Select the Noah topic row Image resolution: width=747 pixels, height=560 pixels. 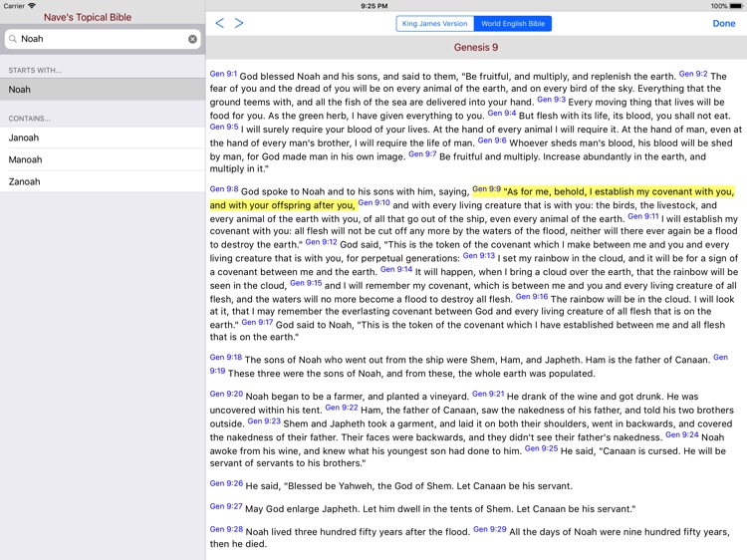pos(103,90)
